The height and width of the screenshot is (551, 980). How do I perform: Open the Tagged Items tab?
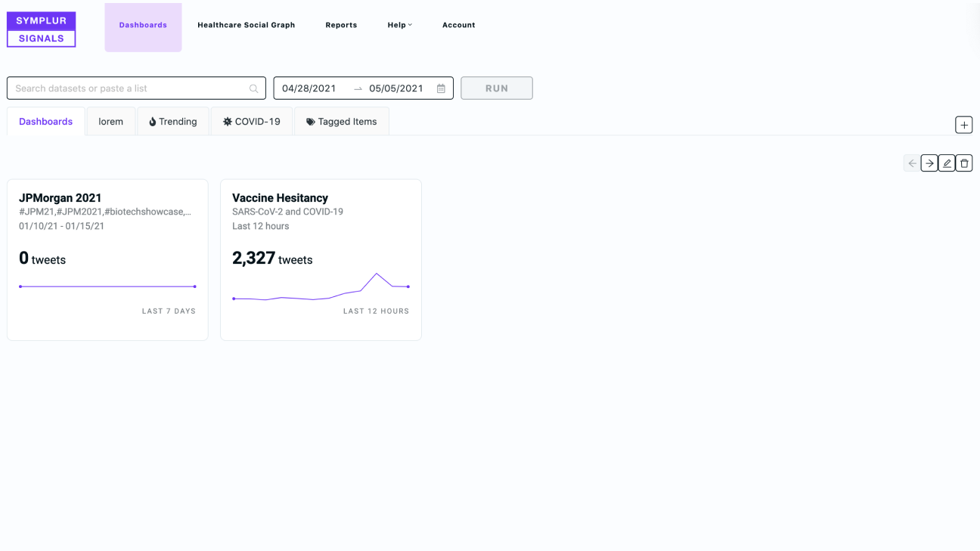point(342,122)
